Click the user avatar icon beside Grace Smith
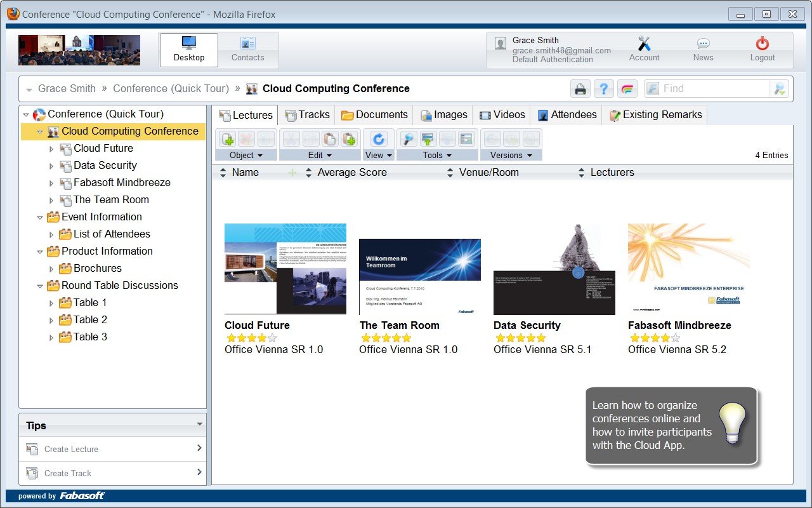This screenshot has height=508, width=812. click(501, 43)
